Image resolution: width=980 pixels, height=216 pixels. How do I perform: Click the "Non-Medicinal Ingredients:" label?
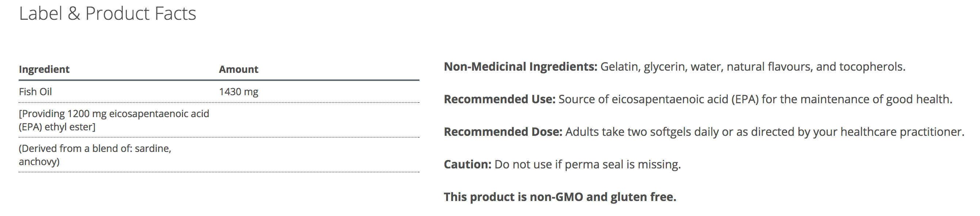pos(520,67)
